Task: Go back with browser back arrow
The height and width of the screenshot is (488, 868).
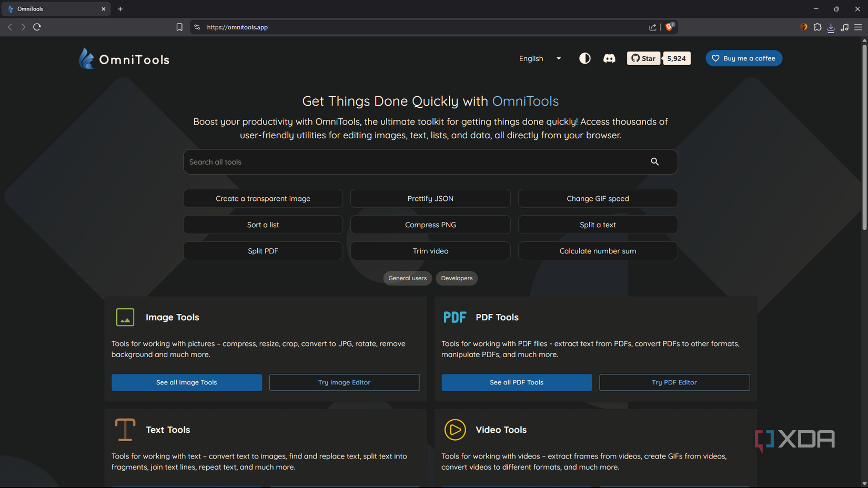Action: click(x=10, y=27)
